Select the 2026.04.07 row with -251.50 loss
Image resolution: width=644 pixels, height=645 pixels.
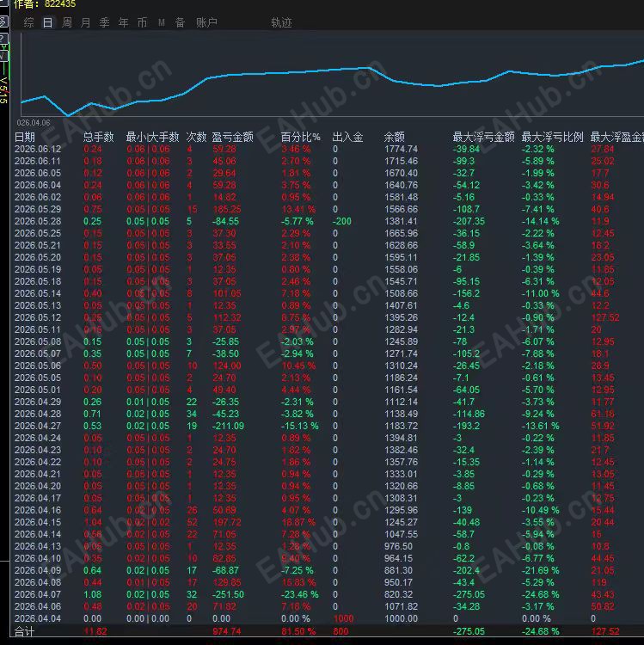pyautogui.click(x=327, y=594)
